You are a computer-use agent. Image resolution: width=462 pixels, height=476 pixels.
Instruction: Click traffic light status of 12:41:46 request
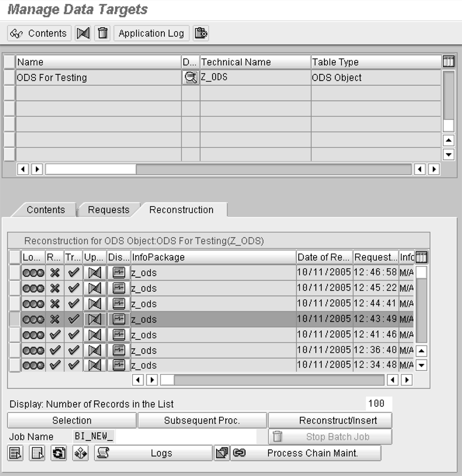pyautogui.click(x=33, y=335)
